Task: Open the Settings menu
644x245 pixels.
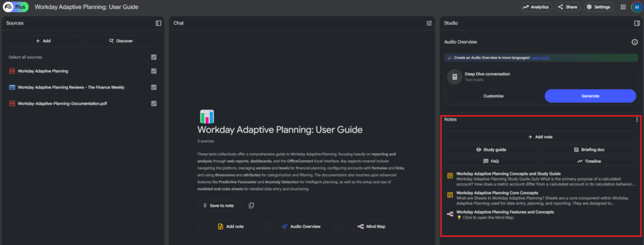Action: pos(599,7)
